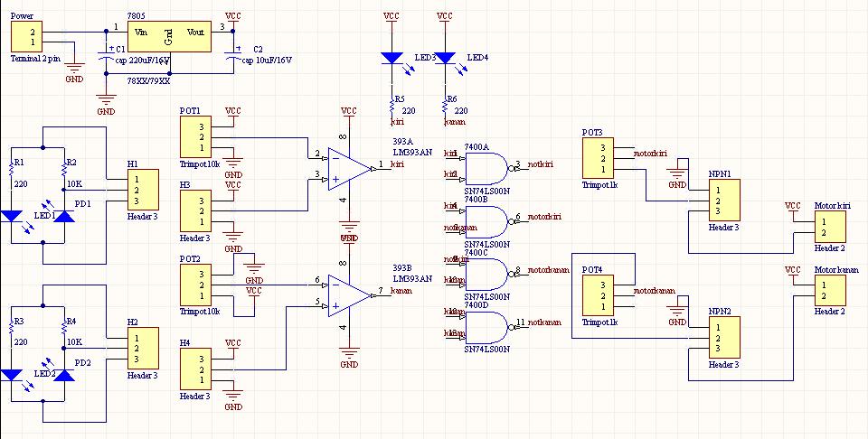The height and width of the screenshot is (439, 868).
Task: Select the LED3 diode symbol
Action: tap(392, 58)
